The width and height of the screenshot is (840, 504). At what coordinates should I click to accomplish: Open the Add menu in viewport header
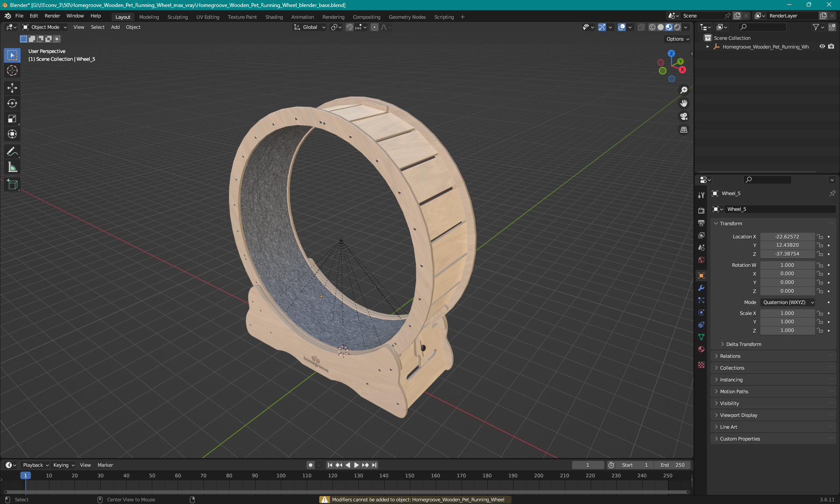point(115,27)
